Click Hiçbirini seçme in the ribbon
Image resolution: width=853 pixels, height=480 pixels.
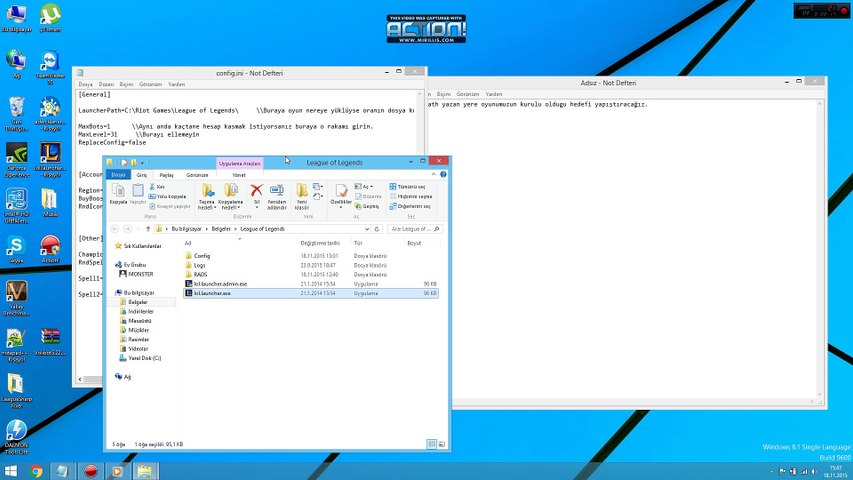click(411, 196)
